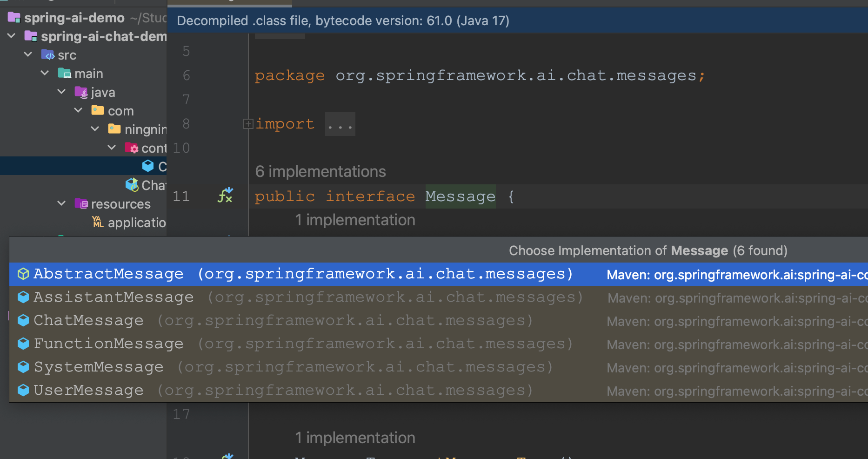Click line number 11 in the gutter

tap(181, 196)
